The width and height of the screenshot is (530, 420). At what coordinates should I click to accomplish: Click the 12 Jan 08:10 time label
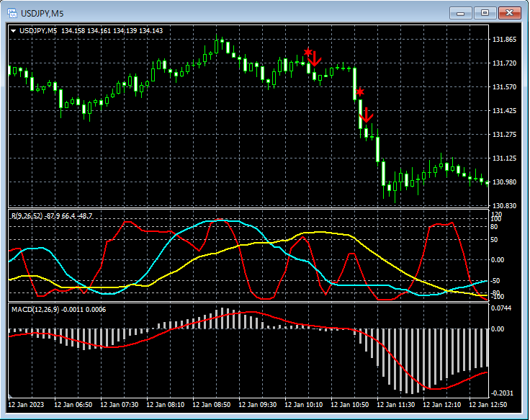166,404
